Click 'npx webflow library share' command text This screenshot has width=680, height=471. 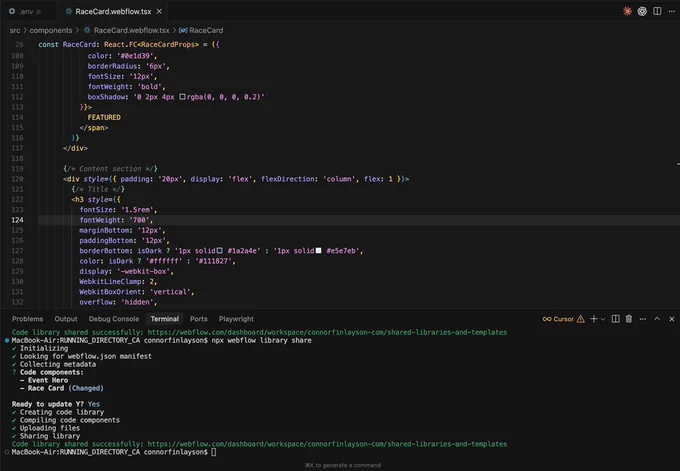[262, 340]
